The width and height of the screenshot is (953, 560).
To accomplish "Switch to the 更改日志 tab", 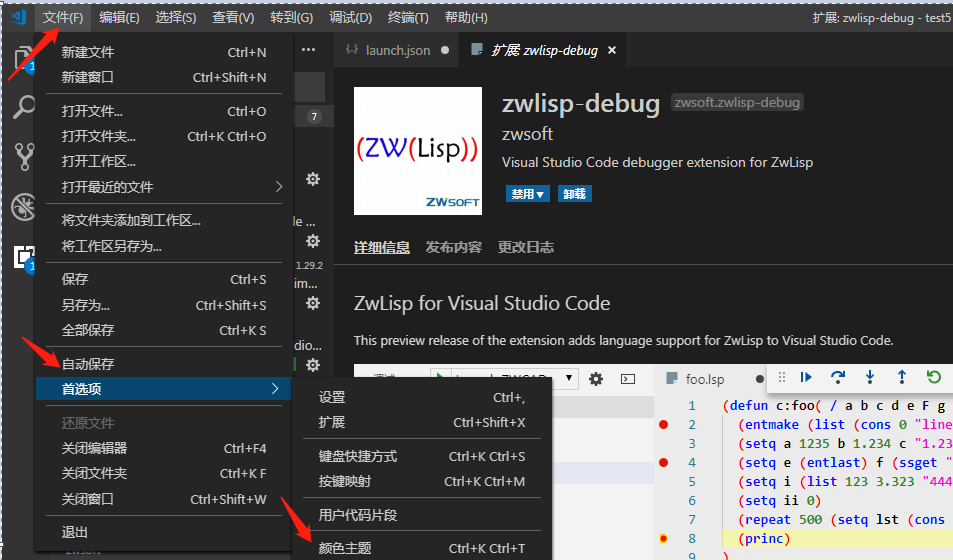I will point(526,247).
